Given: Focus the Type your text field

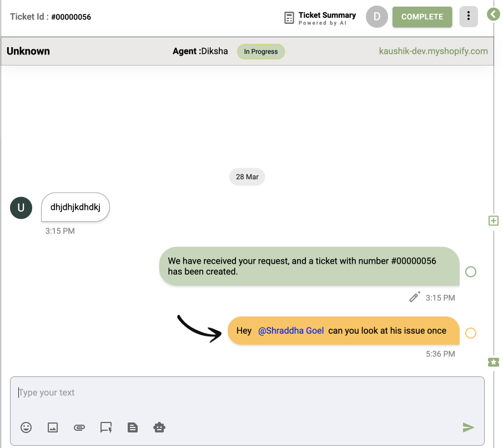Looking at the screenshot, I should click(x=247, y=392).
